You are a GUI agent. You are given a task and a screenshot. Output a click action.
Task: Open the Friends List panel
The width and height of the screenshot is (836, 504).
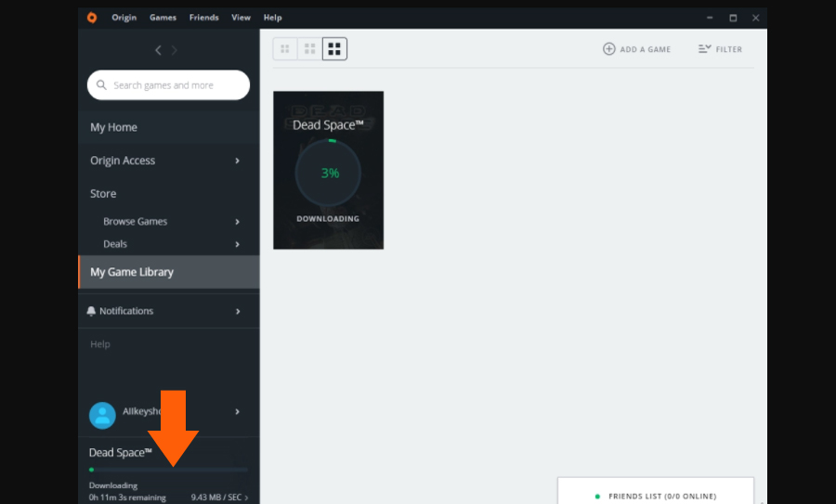tap(655, 496)
